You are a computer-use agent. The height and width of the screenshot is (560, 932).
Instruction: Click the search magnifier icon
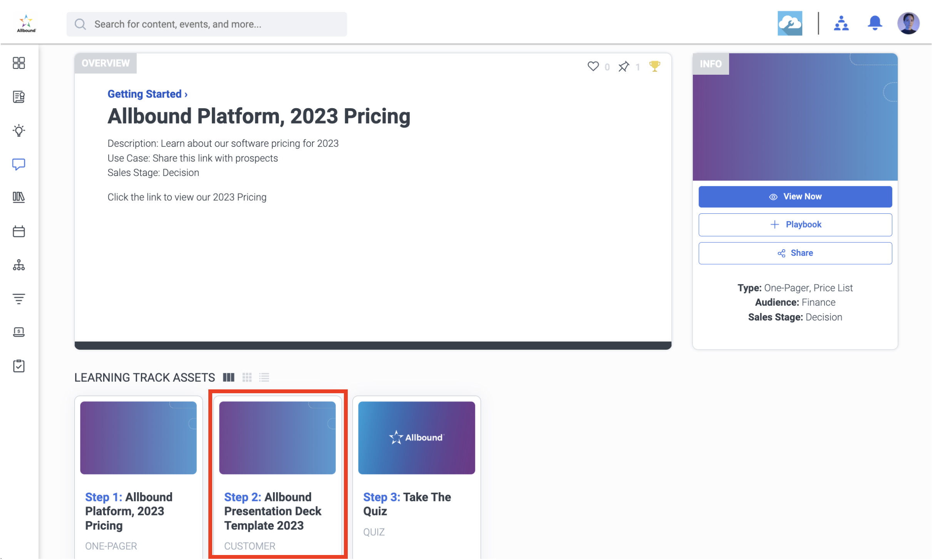pyautogui.click(x=80, y=24)
